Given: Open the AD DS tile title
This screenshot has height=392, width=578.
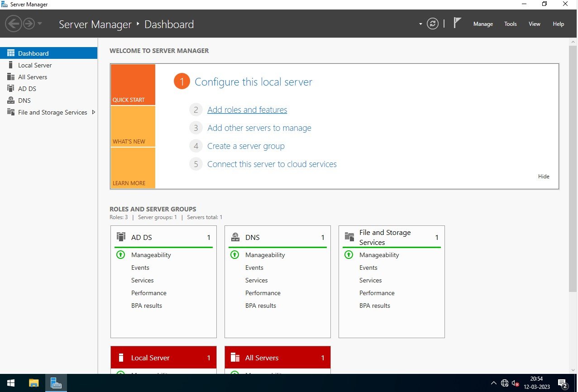Looking at the screenshot, I should click(x=142, y=238).
